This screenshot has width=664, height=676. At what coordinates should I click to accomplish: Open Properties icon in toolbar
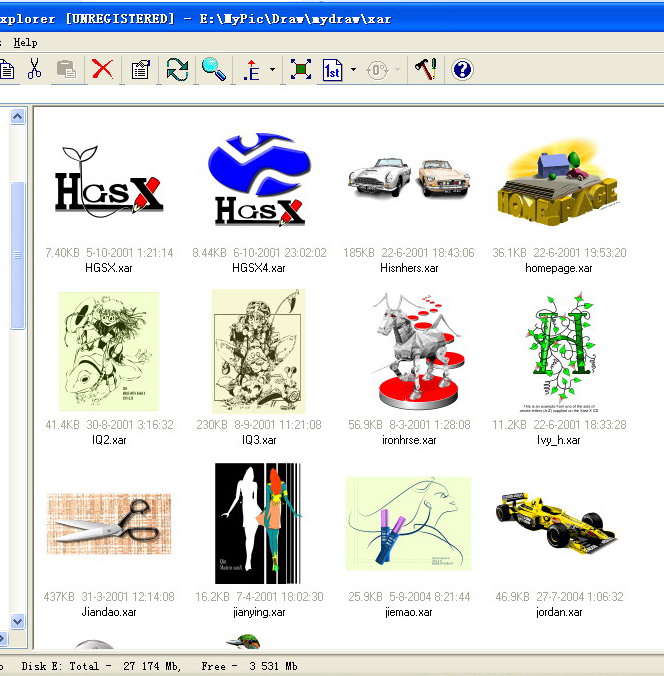(x=141, y=69)
